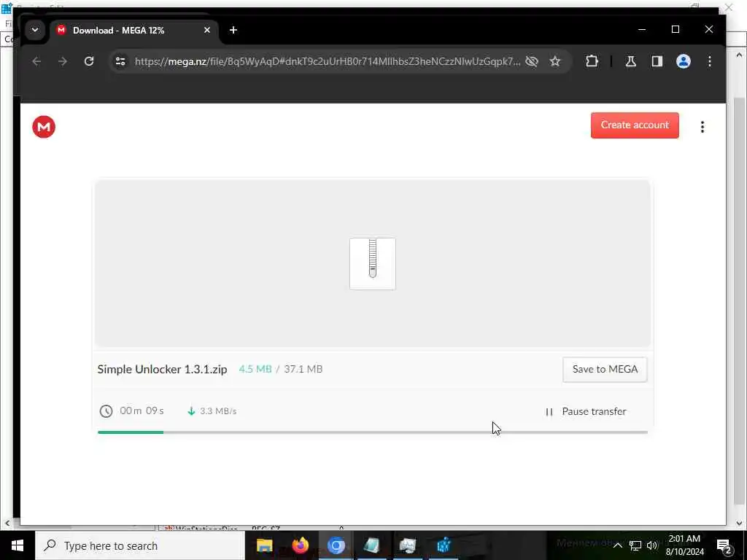
Task: Click Save to MEGA button
Action: point(605,370)
